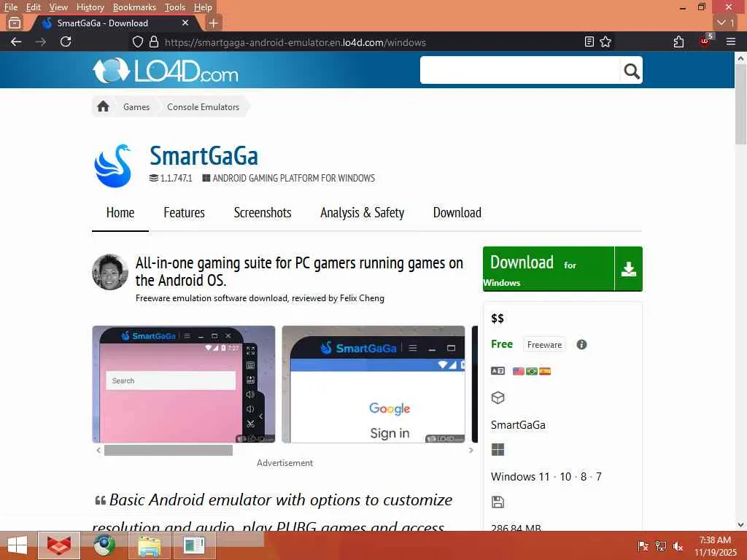Screen dimensions: 747x560
Task: Toggle reader view icon in address bar
Action: tap(589, 42)
